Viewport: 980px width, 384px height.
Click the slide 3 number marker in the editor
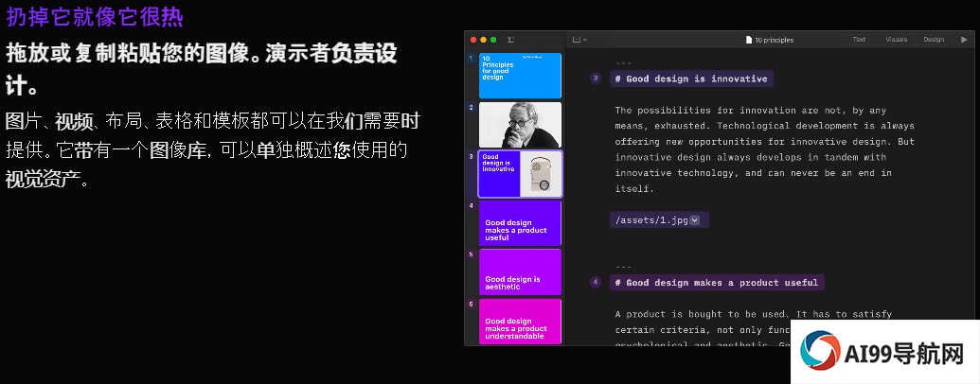(x=595, y=79)
